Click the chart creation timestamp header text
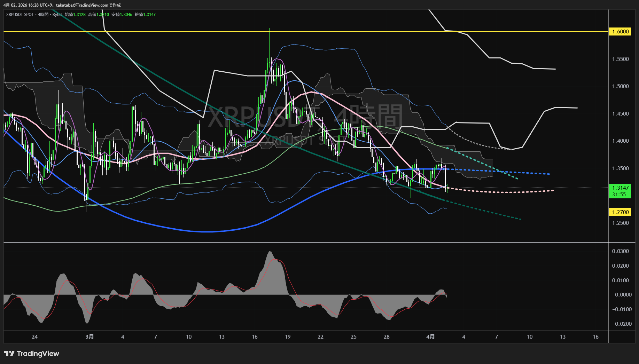Screen dimensions: 639x364 point(62,5)
